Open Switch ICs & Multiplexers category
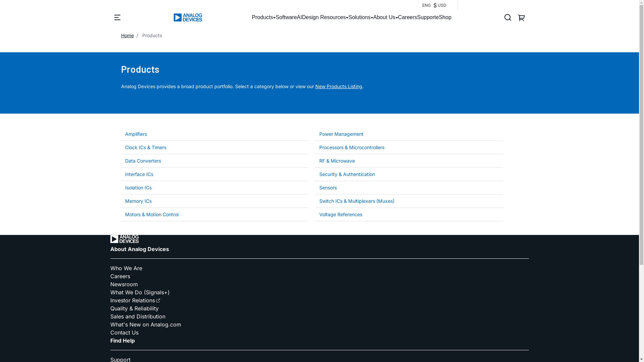The height and width of the screenshot is (362, 644). click(357, 201)
